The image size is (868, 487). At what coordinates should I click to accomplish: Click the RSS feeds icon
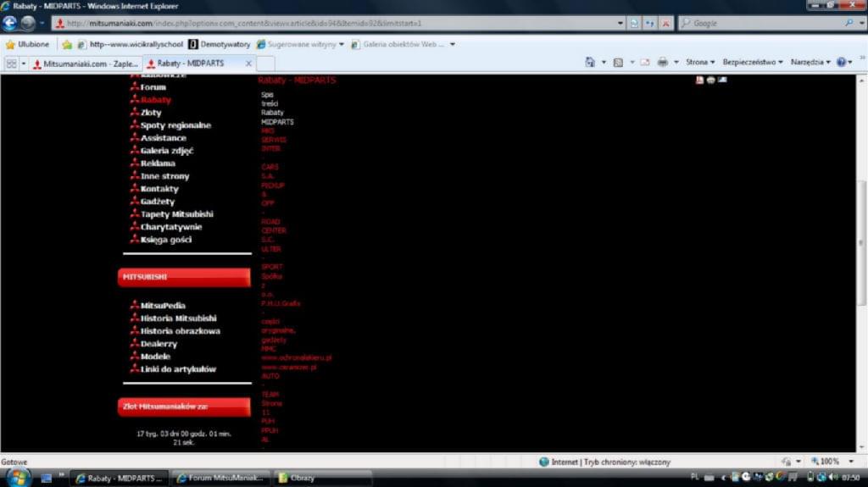618,62
